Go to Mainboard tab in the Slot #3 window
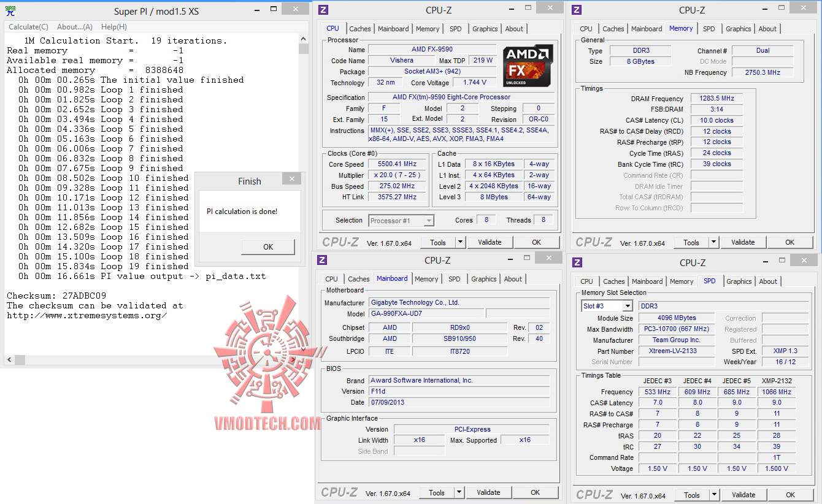Image resolution: width=822 pixels, height=504 pixels. [x=647, y=281]
